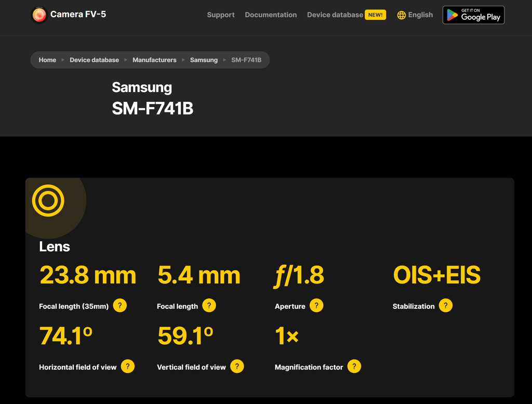The width and height of the screenshot is (532, 404).
Task: Open help for Focal length (35mm)
Action: (x=120, y=306)
